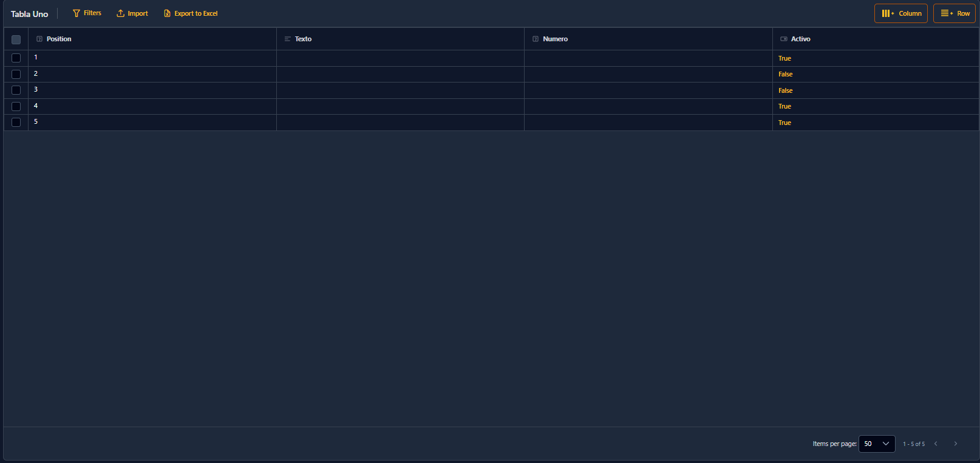Click the empty Texto cell in row 4
The height and width of the screenshot is (463, 980).
pyautogui.click(x=400, y=106)
